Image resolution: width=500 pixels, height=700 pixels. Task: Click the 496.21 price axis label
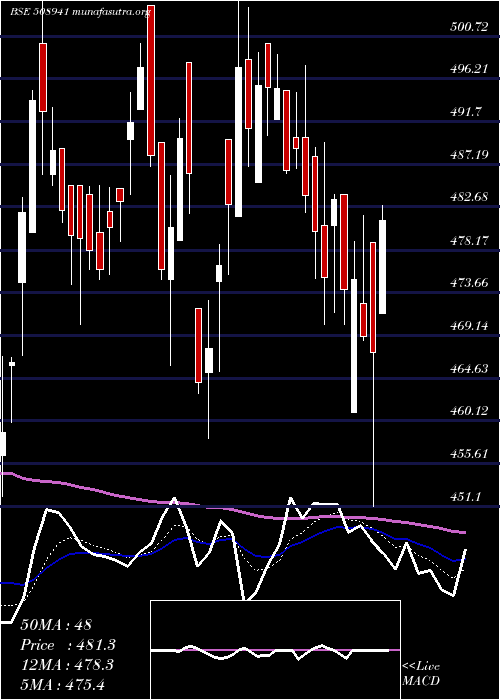(x=469, y=69)
